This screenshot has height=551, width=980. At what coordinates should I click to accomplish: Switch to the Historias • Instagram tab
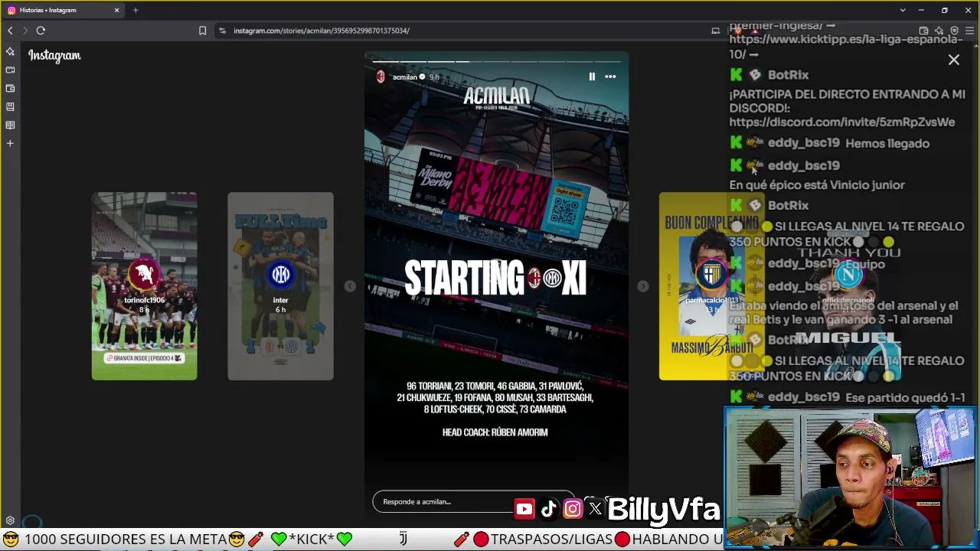(x=64, y=10)
